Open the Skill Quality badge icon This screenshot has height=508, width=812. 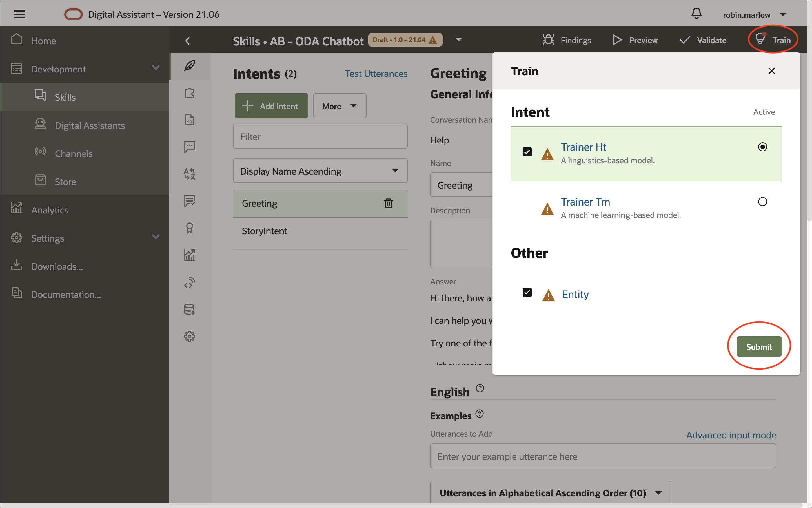(190, 228)
